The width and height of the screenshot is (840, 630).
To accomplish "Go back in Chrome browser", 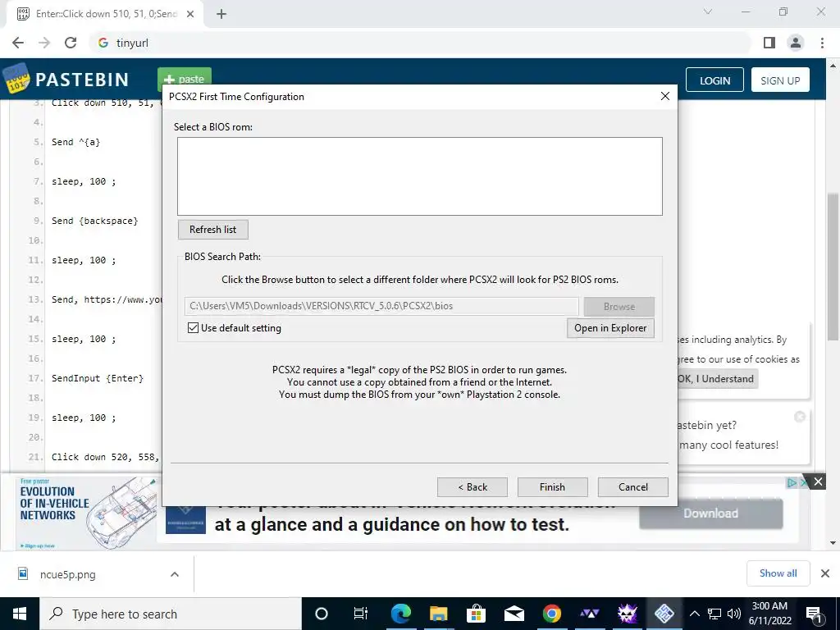I will click(18, 43).
